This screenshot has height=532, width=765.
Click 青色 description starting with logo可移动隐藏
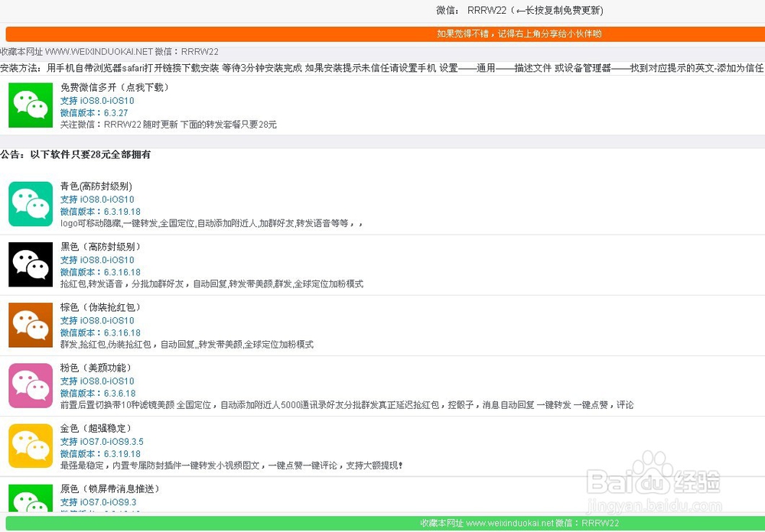(x=212, y=223)
